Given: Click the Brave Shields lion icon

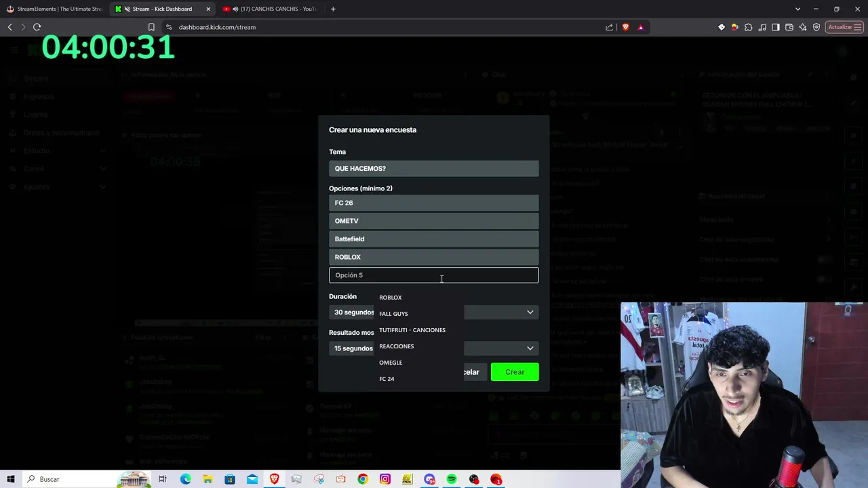Looking at the screenshot, I should point(625,27).
